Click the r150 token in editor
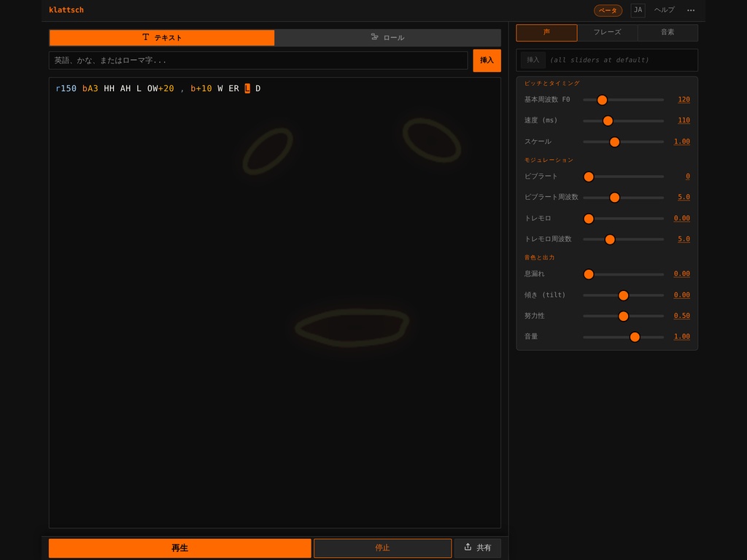This screenshot has height=560, width=747. (x=66, y=88)
